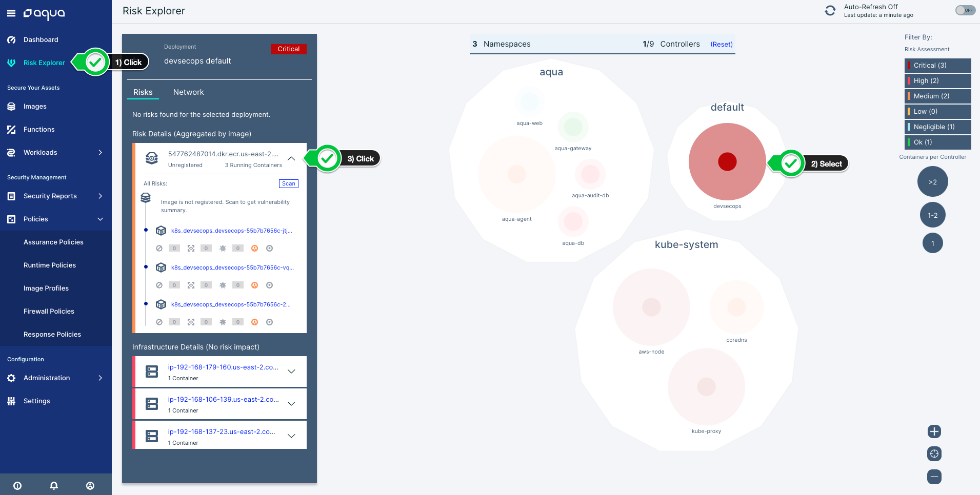Click the Policies icon in sidebar

pos(11,219)
